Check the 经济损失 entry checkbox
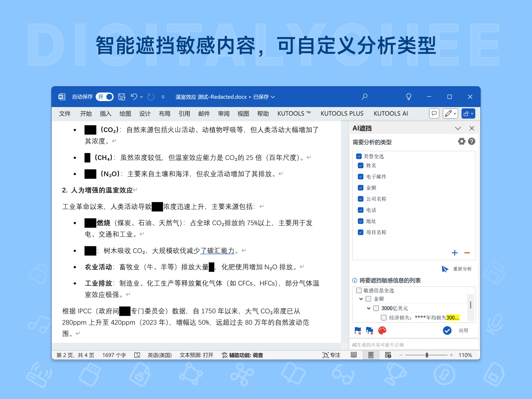532x399 pixels. coord(384,318)
